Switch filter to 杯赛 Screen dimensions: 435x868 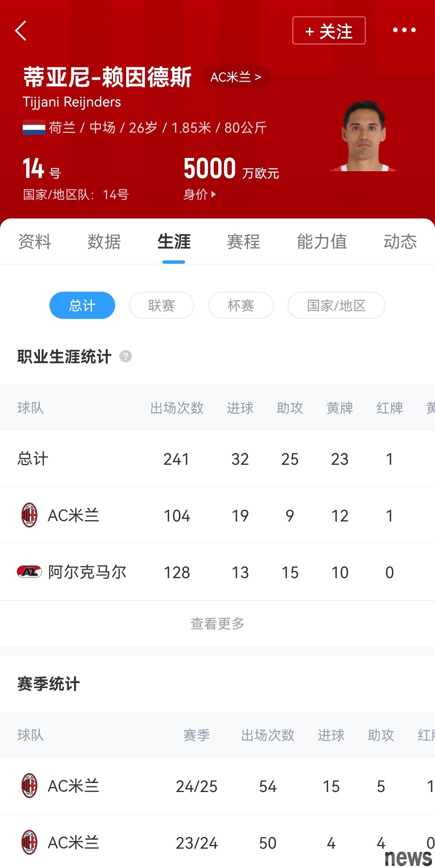pyautogui.click(x=241, y=305)
